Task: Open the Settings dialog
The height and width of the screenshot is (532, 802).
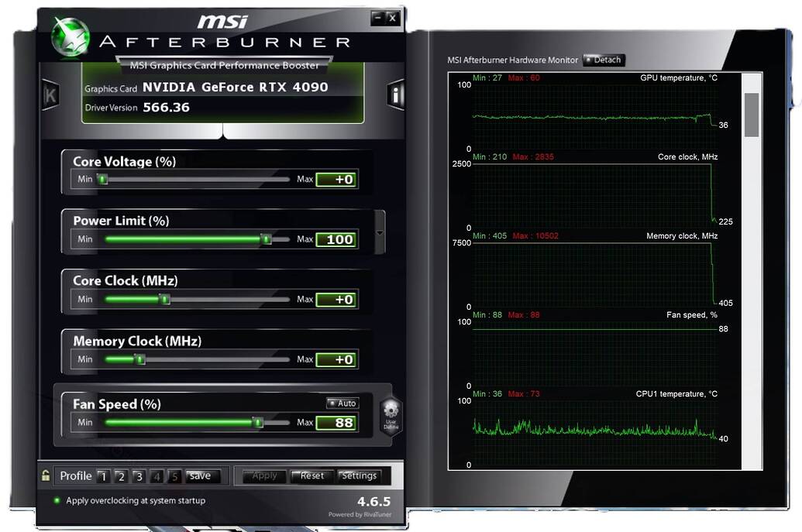Action: coord(361,476)
